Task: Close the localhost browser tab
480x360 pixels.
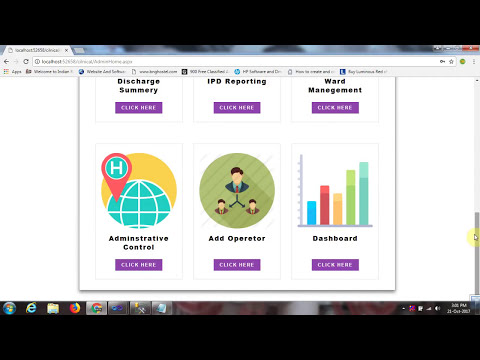Action: [66, 50]
